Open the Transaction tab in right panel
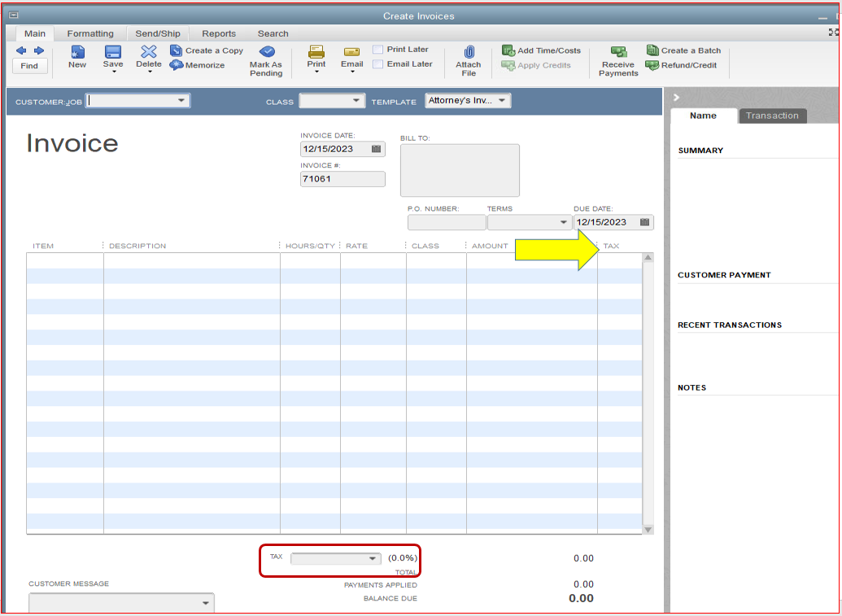 [772, 116]
